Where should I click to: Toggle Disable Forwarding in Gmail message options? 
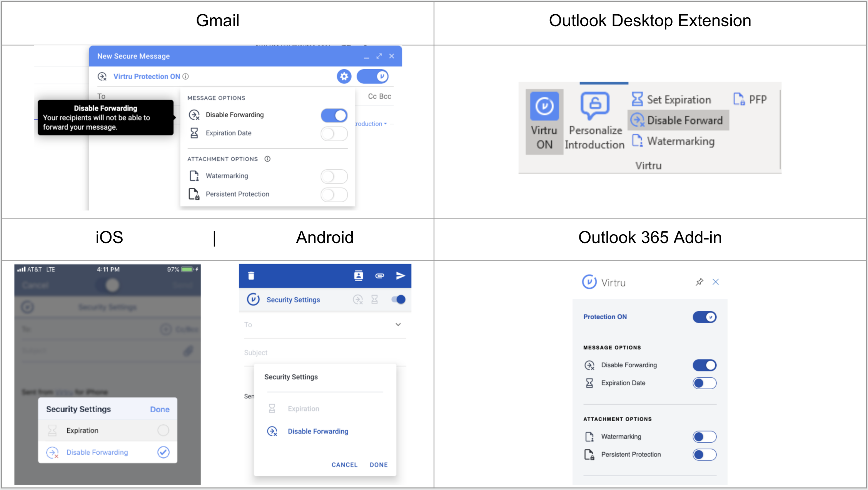coord(334,115)
